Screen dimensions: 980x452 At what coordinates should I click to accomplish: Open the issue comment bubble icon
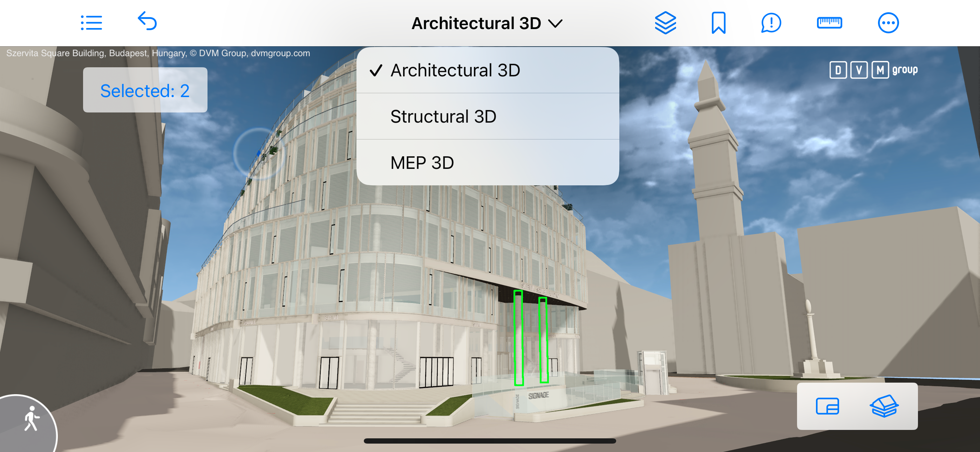click(771, 23)
